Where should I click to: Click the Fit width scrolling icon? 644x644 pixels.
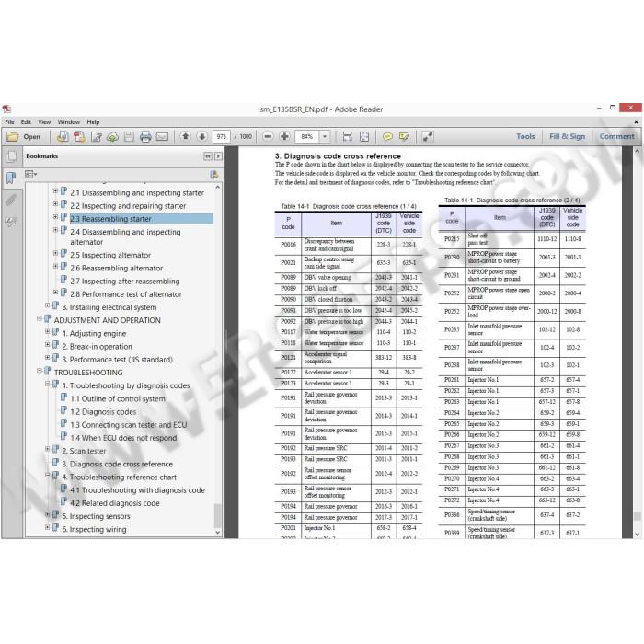[x=348, y=137]
